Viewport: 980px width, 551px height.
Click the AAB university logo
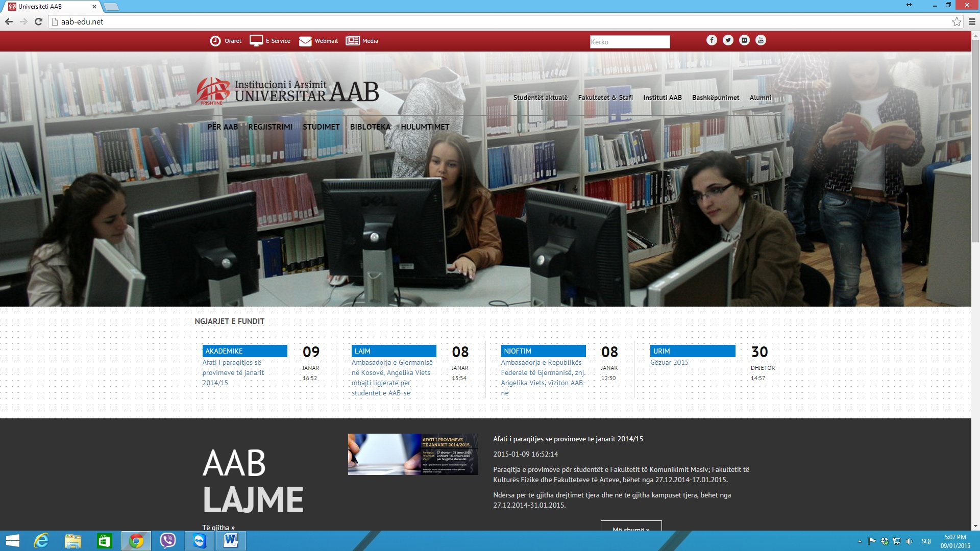pyautogui.click(x=287, y=92)
